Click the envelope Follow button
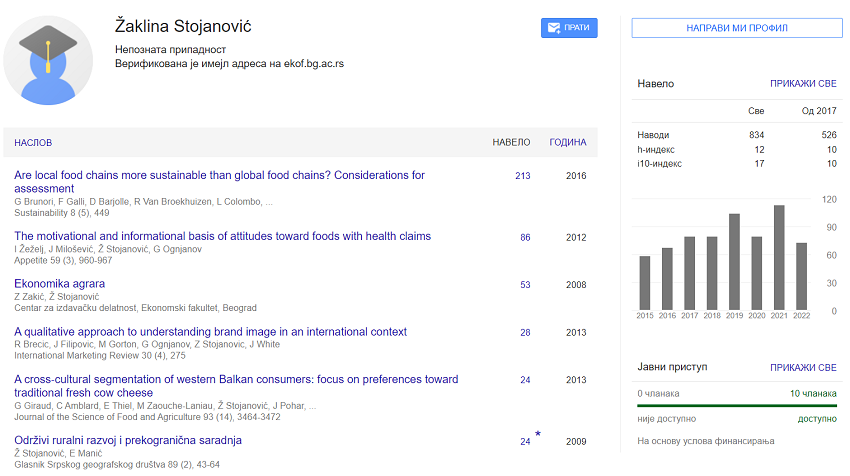The height and width of the screenshot is (476, 850). tap(568, 28)
